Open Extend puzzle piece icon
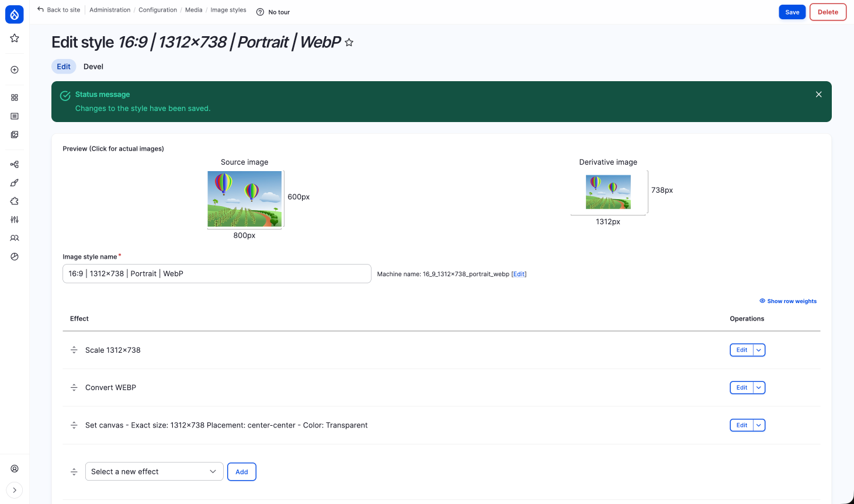The height and width of the screenshot is (504, 854). 15,201
